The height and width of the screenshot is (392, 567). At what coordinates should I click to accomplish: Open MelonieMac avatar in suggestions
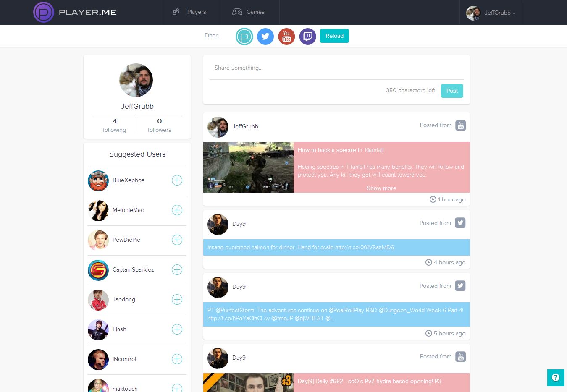(x=98, y=211)
